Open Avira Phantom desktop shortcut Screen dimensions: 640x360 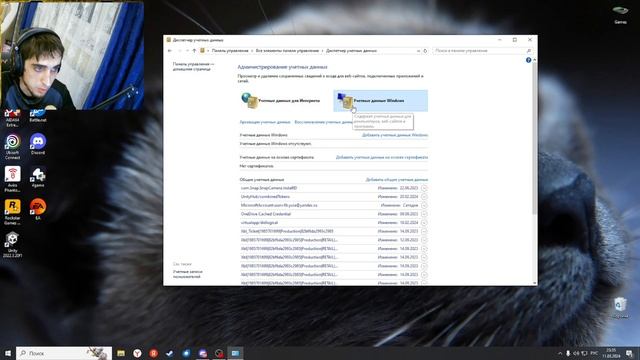coord(13,179)
